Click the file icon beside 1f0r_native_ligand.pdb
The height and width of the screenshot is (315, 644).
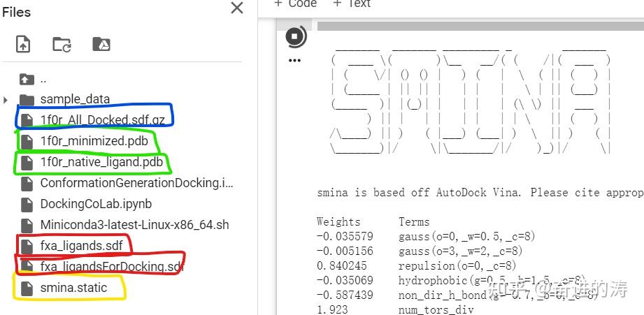pyautogui.click(x=27, y=162)
